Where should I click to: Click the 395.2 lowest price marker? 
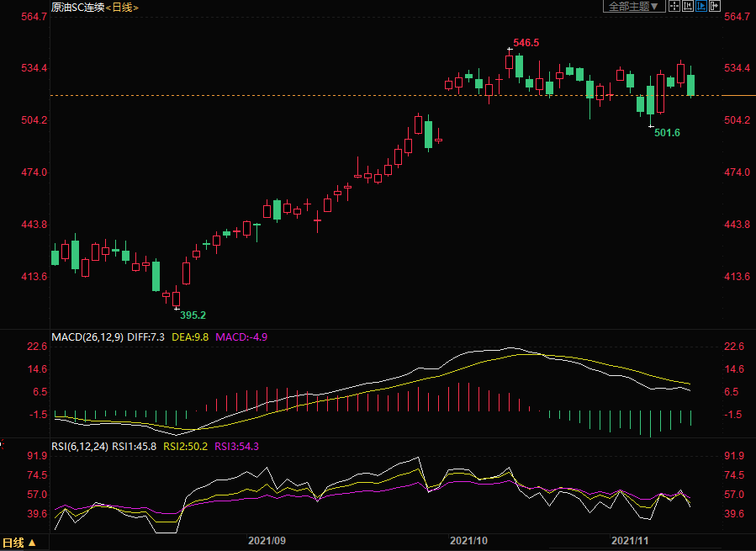point(193,315)
